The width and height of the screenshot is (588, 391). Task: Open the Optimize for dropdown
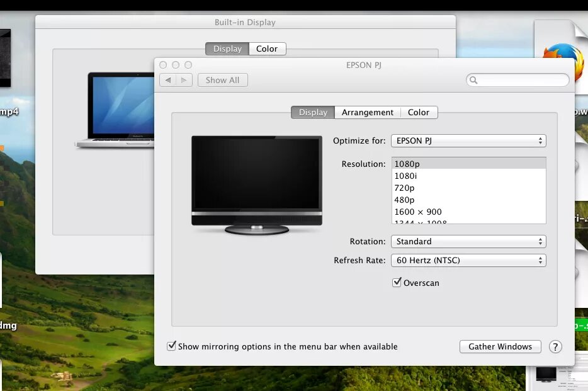pyautogui.click(x=468, y=140)
